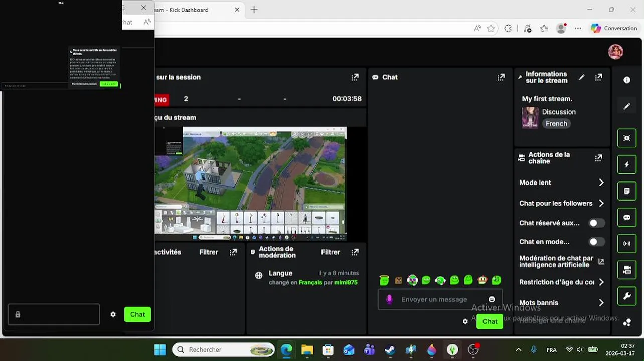Insert the brown box emote
This screenshot has height=361, width=644.
click(x=398, y=280)
